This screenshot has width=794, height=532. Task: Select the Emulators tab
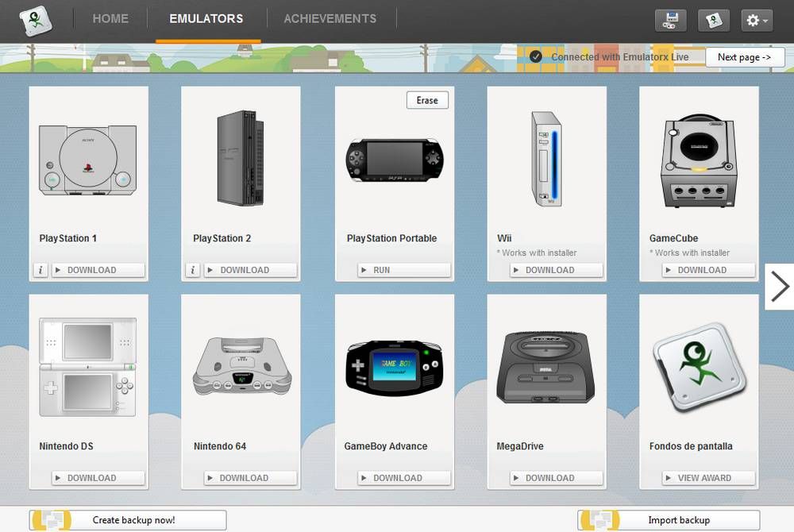(206, 19)
